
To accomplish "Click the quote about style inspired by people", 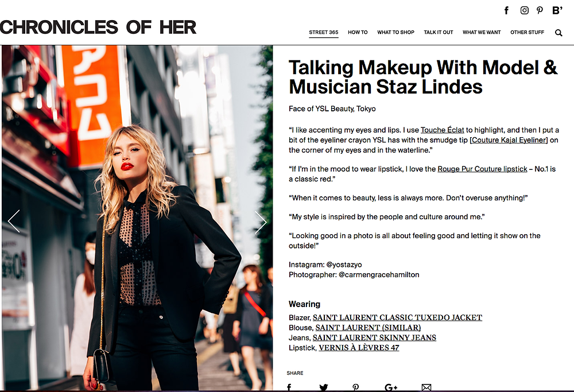I will [x=386, y=217].
